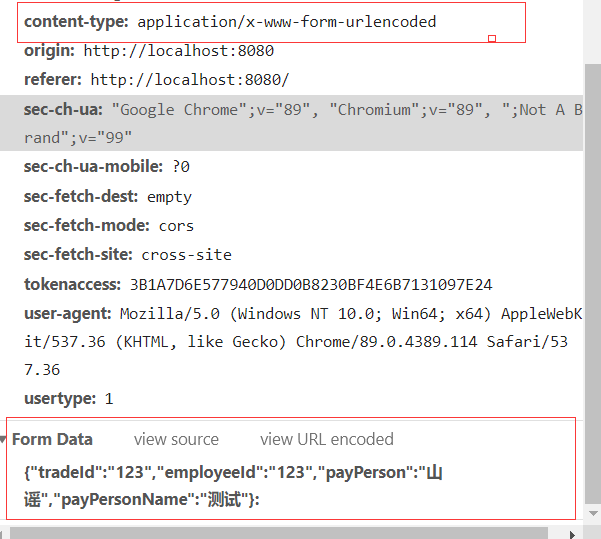Select the tokenaccess header value
601x539 pixels.
311,285
